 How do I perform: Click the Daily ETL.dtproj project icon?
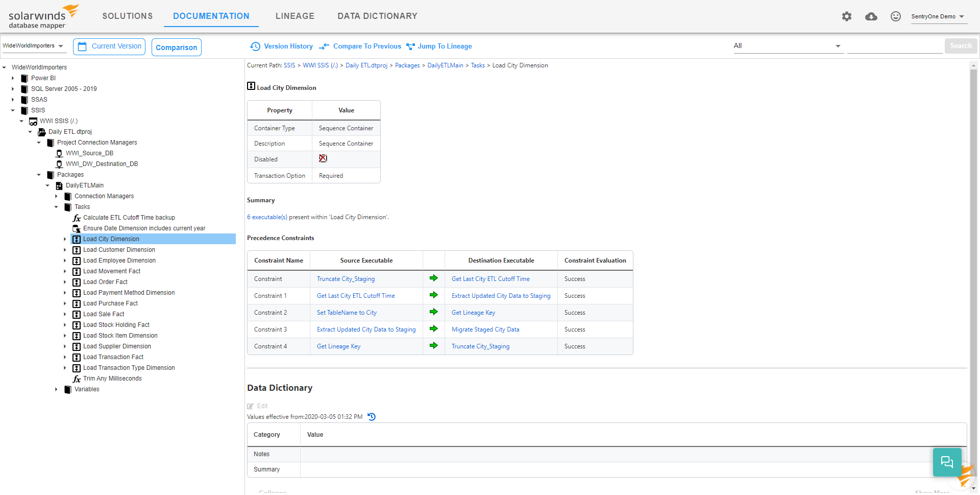click(42, 132)
